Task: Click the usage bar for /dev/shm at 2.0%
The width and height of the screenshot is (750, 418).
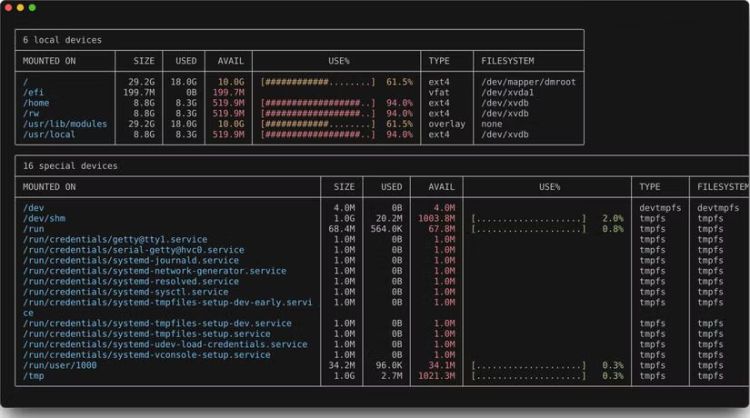Action: click(x=528, y=218)
